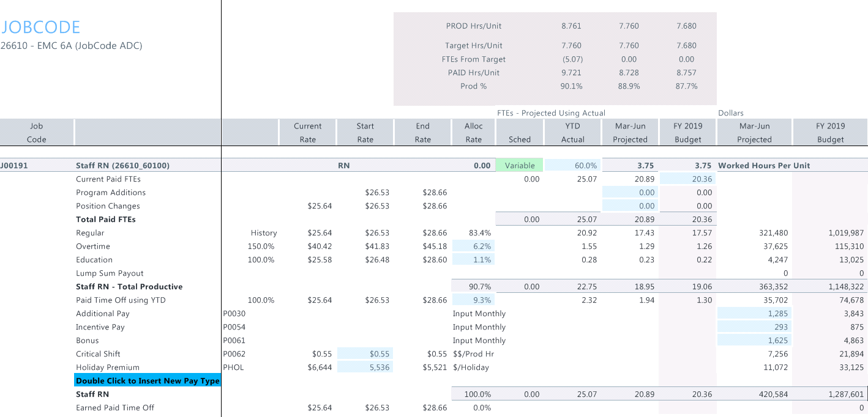
Task: Select the P0062 Critical Shift pay code
Action: [233, 354]
